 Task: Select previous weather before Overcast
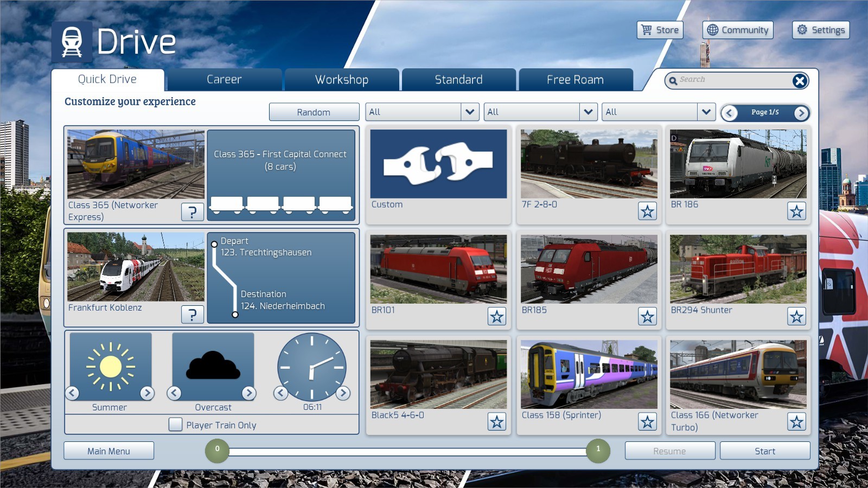[x=174, y=393]
